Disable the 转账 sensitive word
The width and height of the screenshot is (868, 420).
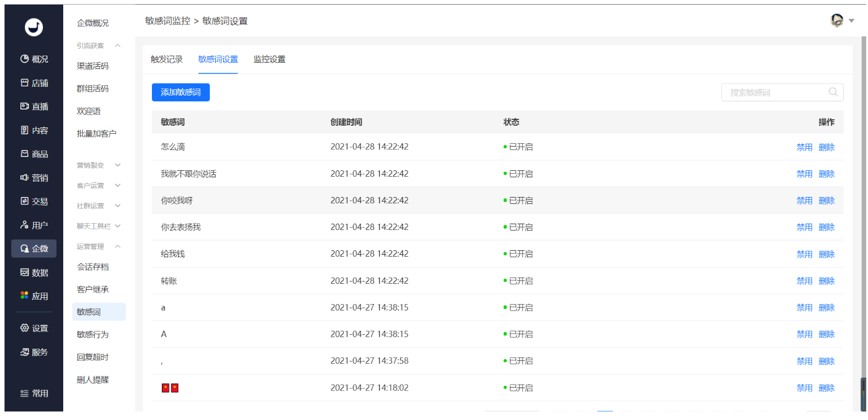tap(804, 281)
